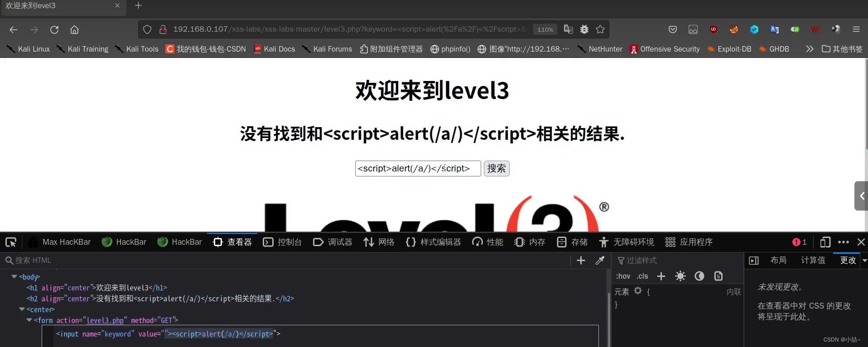This screenshot has height=347, width=868.
Task: Toggle the sidebar pane split icon
Action: pyautogui.click(x=754, y=261)
